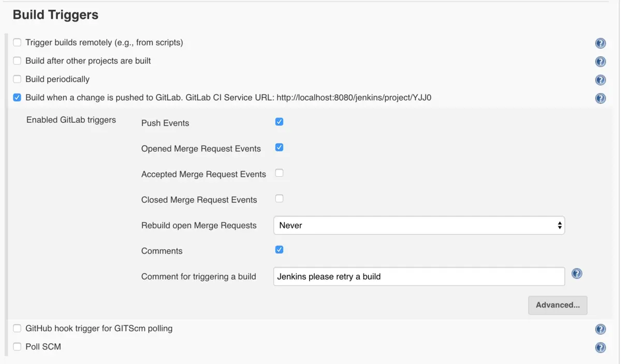Focus the Comment for triggering a build field
This screenshot has height=364, width=642.
click(x=419, y=277)
